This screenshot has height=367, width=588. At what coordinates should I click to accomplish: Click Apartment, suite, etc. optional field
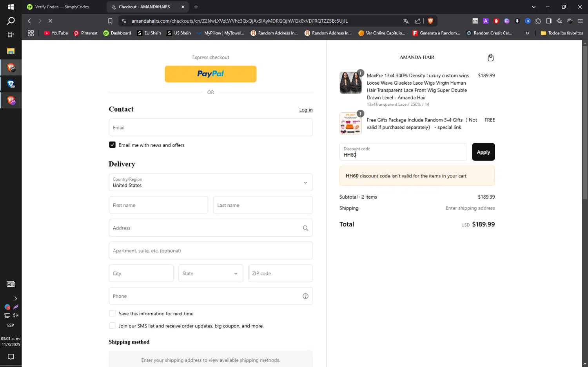(x=211, y=250)
